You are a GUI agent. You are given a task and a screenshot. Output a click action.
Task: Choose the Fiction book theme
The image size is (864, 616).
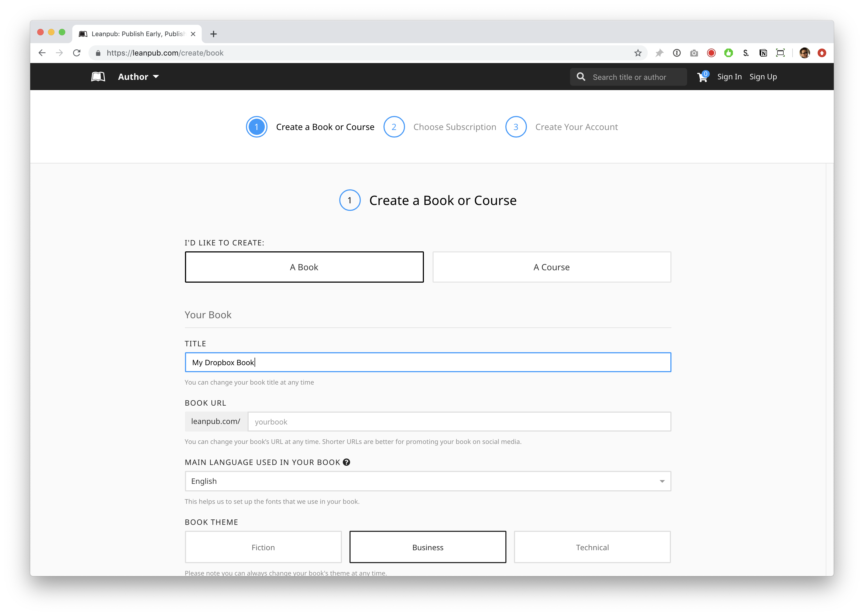coord(263,547)
